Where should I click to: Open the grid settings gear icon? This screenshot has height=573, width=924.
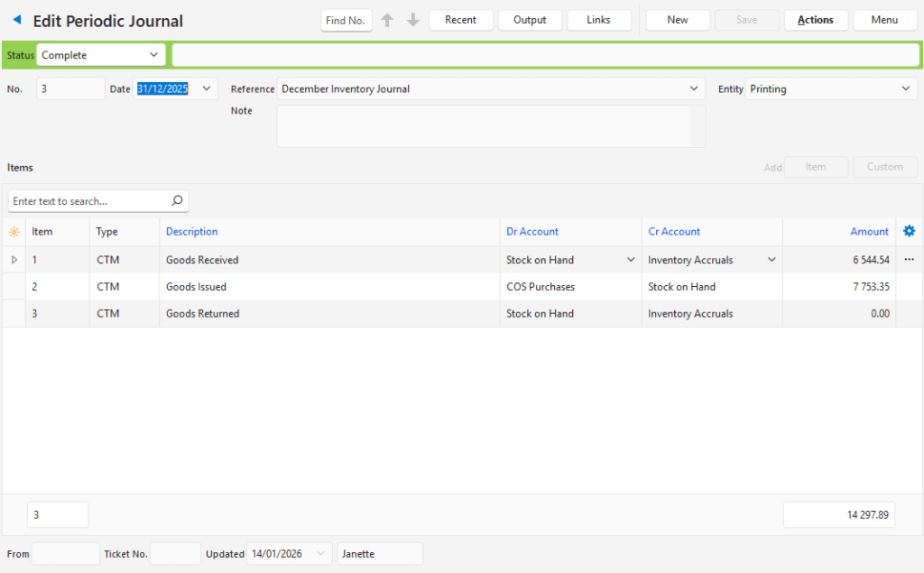coord(909,231)
